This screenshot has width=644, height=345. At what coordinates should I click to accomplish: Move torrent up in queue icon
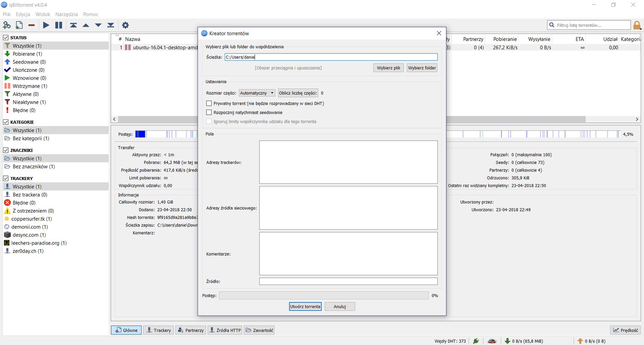coord(86,25)
